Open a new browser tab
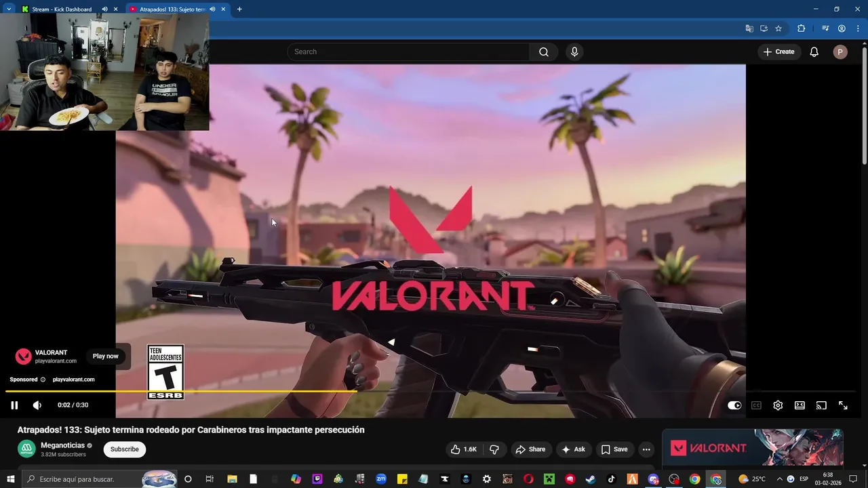This screenshot has height=488, width=868. coord(239,9)
